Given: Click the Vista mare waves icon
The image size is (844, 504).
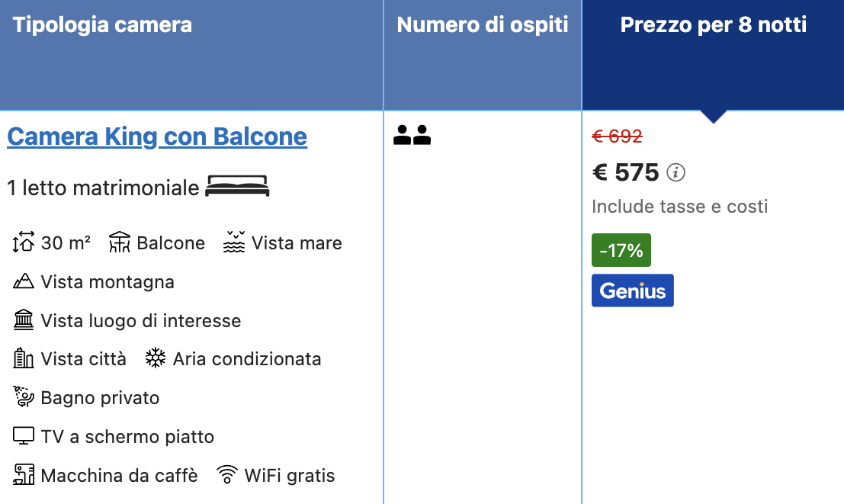Looking at the screenshot, I should coord(234,242).
